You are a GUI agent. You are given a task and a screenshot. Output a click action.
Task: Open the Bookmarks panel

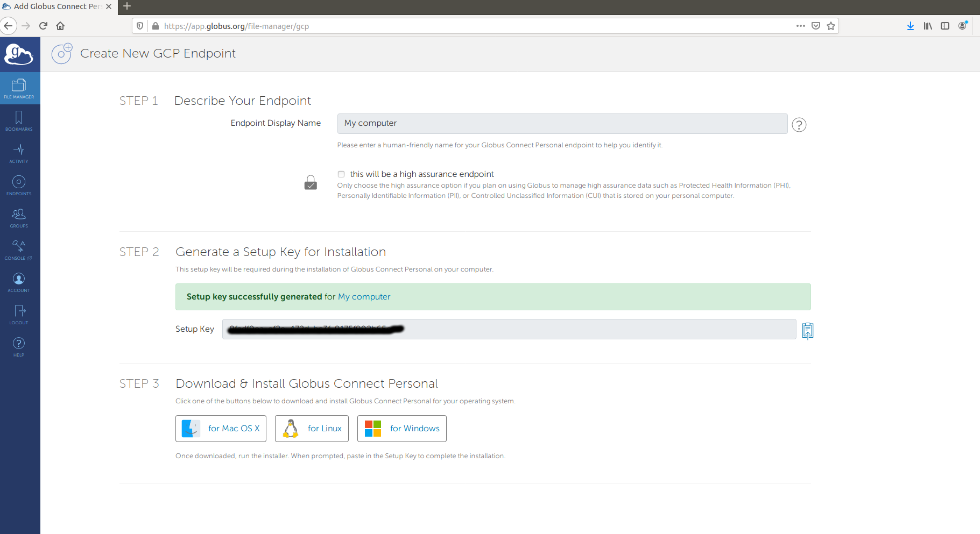pyautogui.click(x=19, y=120)
